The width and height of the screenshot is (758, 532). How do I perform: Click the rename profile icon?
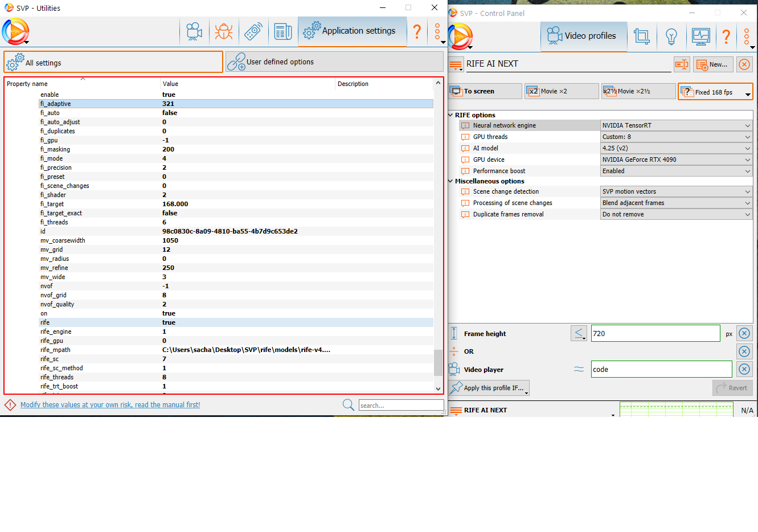682,64
